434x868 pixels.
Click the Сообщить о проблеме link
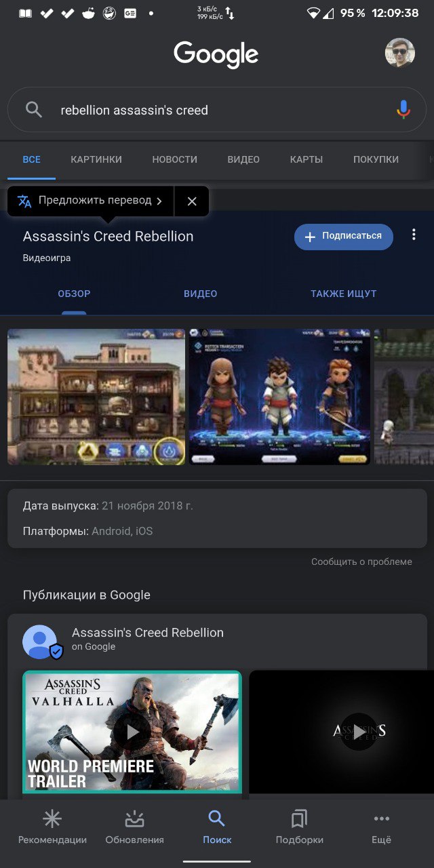361,561
